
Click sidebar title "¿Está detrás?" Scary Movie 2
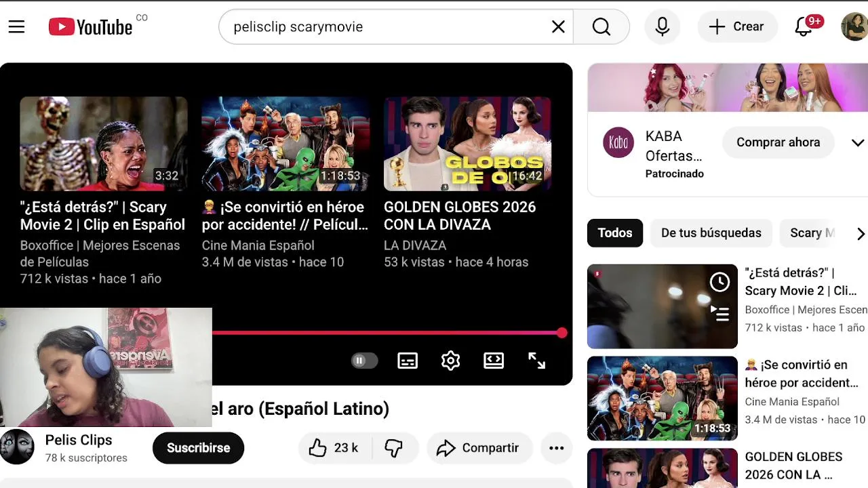pyautogui.click(x=800, y=281)
